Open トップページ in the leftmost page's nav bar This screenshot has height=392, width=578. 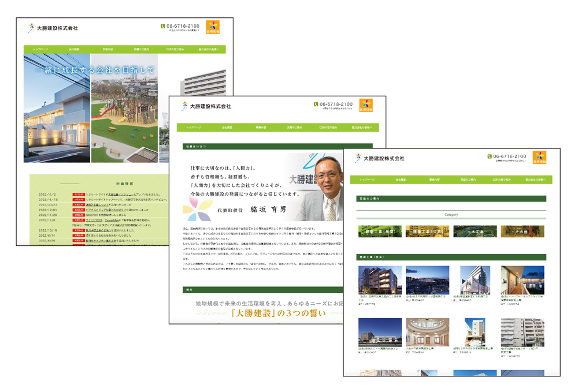point(40,50)
